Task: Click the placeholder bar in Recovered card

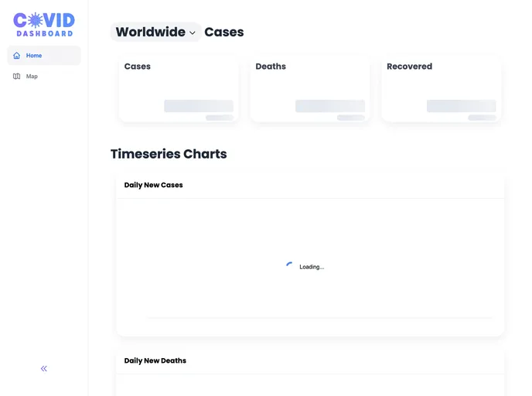Action: [461, 106]
